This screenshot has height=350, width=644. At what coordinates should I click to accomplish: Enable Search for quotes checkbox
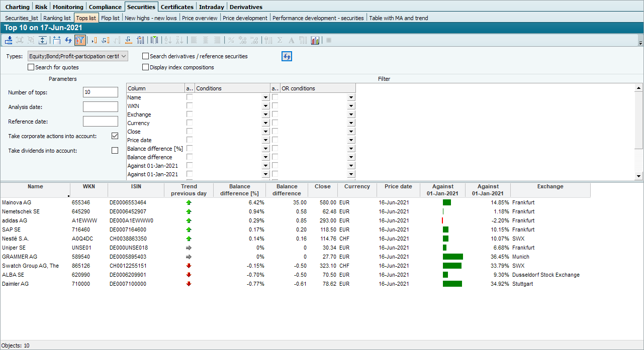tap(31, 67)
